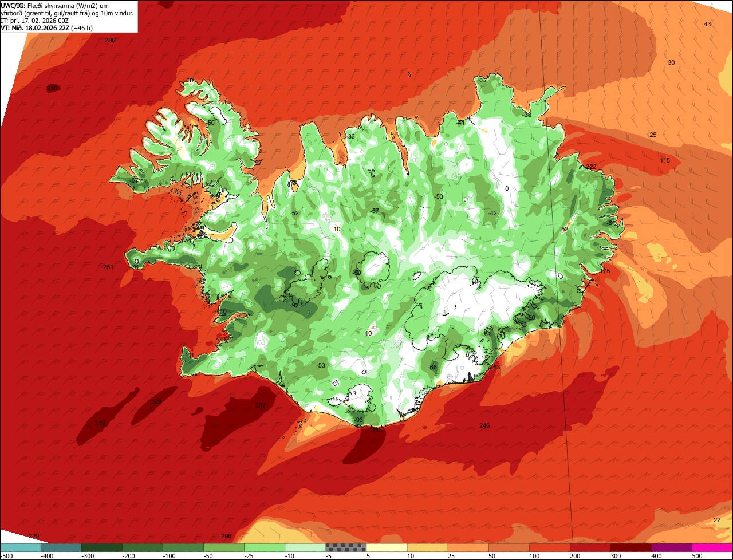The height and width of the screenshot is (560, 733).
Task: Click the checkered swatch between -5 and 5
Action: click(346, 547)
